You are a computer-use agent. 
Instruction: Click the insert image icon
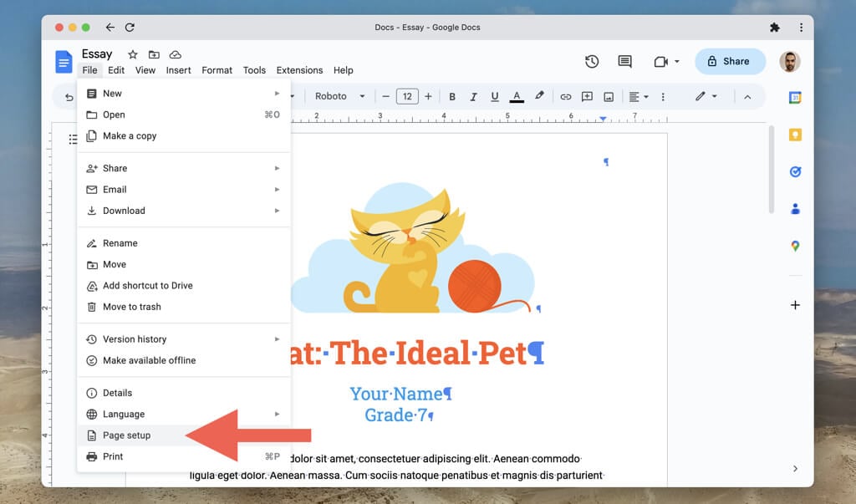click(x=609, y=97)
